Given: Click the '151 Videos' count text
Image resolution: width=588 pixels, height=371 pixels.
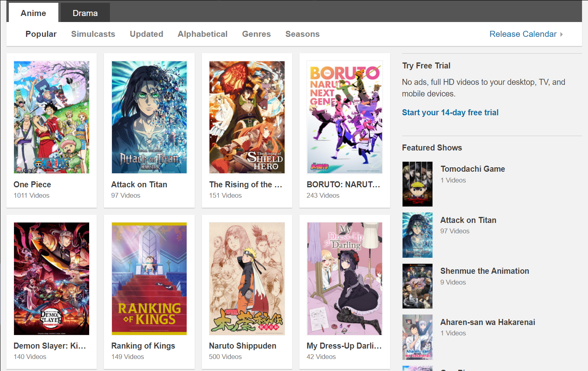Looking at the screenshot, I should click(x=225, y=195).
